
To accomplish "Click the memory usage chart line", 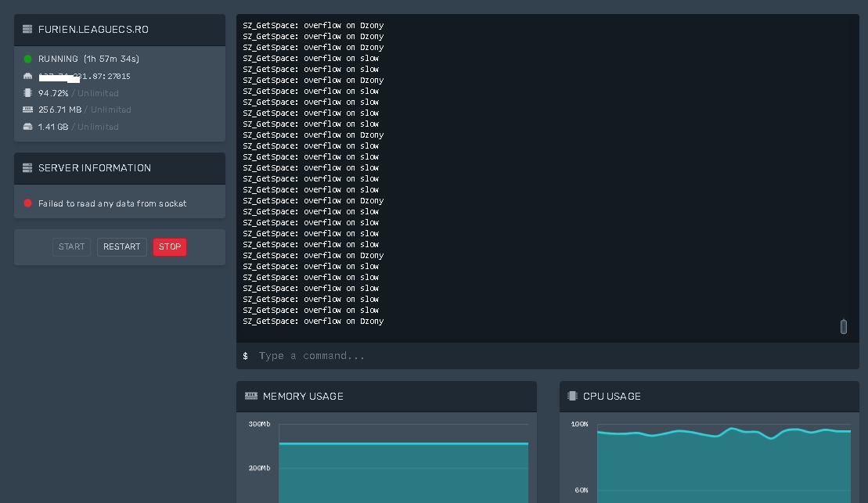I will [x=404, y=444].
